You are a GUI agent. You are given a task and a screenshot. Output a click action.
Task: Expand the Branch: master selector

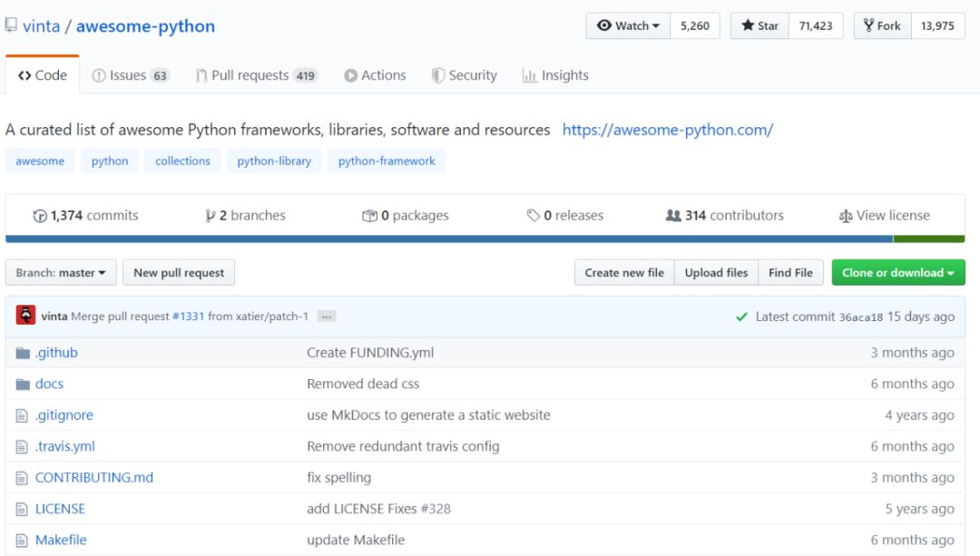61,273
